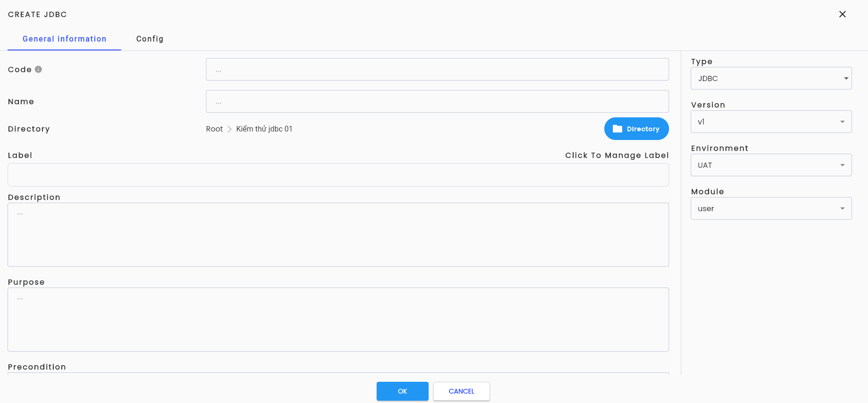
Task: Click the Root breadcrumb item
Action: [214, 129]
